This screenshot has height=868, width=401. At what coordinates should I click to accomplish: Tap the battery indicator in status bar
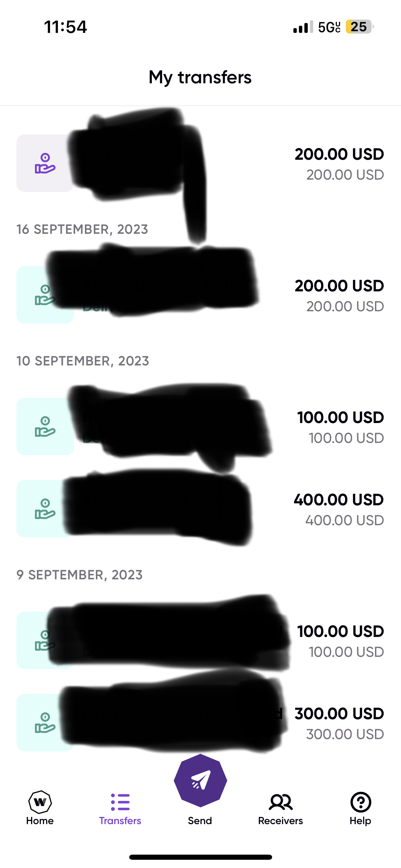point(360,27)
